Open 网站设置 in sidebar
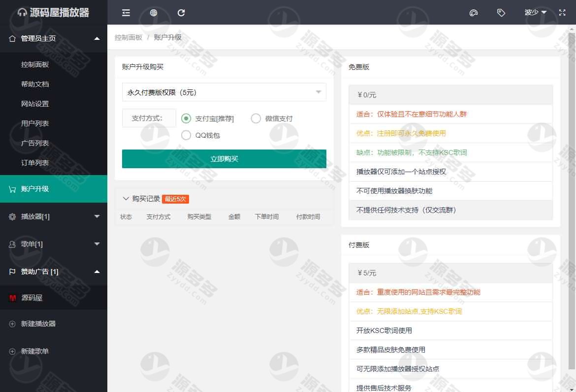This screenshot has height=392, width=576. pos(35,104)
